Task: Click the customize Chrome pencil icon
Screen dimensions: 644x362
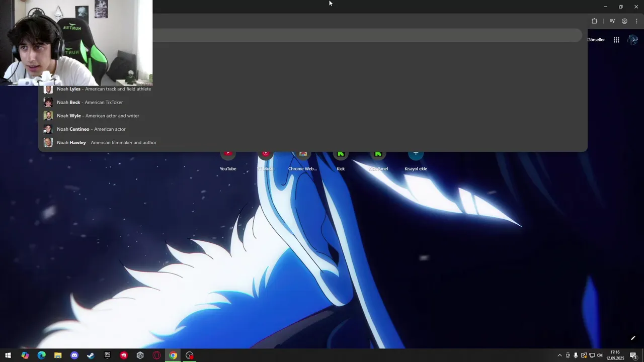Action: tap(633, 338)
